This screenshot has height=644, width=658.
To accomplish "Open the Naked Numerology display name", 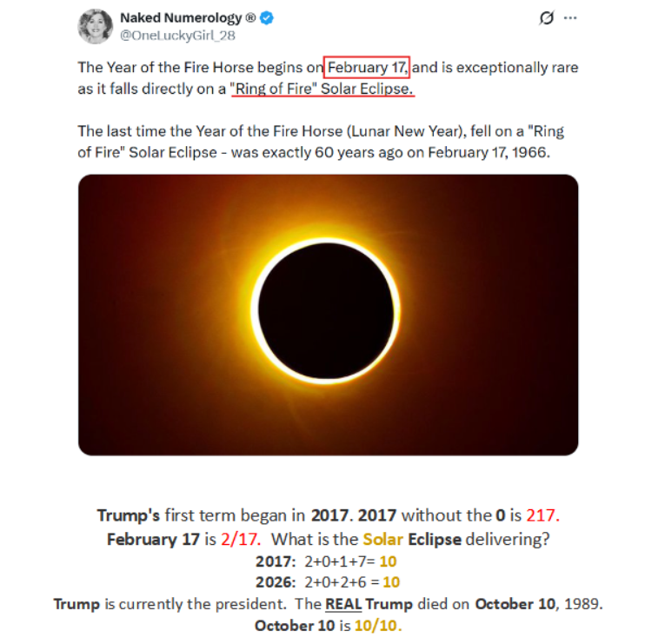I will 181,17.
